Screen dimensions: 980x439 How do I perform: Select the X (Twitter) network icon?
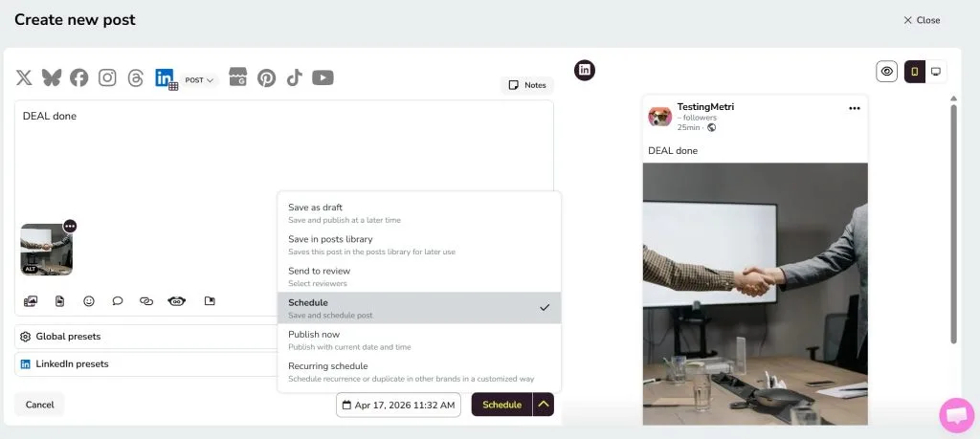24,77
